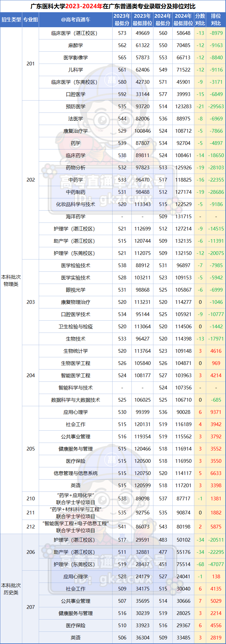Click group number 204 cell
The height and width of the screenshot is (644, 226).
coord(30,376)
